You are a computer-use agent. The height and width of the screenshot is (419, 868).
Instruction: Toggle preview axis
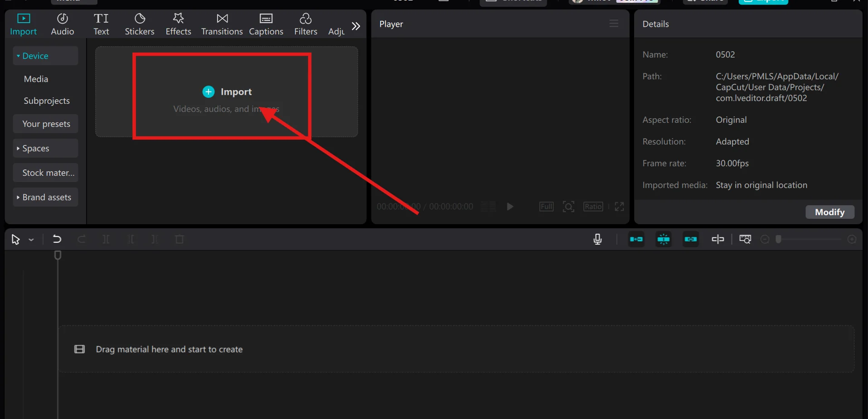coord(718,239)
